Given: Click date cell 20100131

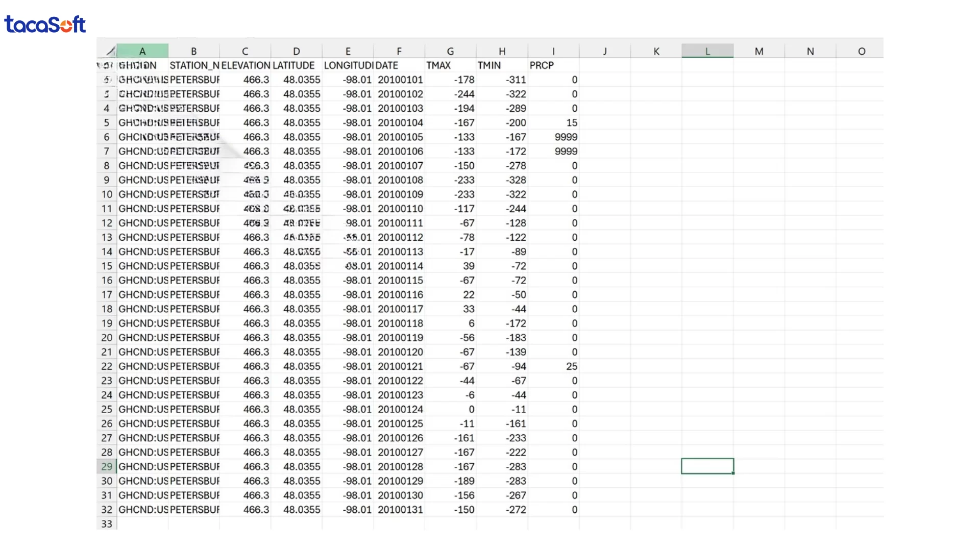Looking at the screenshot, I should click(x=399, y=509).
